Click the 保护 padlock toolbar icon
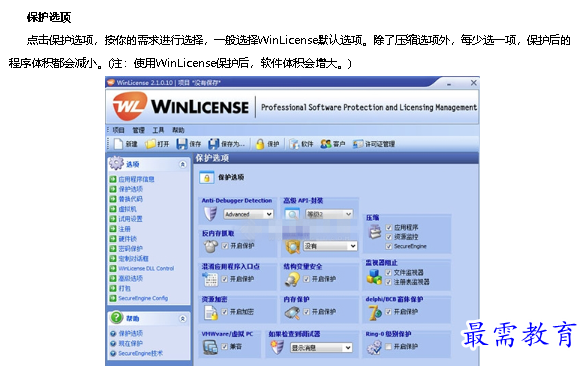Screen dimensions: 585x366 coord(260,144)
